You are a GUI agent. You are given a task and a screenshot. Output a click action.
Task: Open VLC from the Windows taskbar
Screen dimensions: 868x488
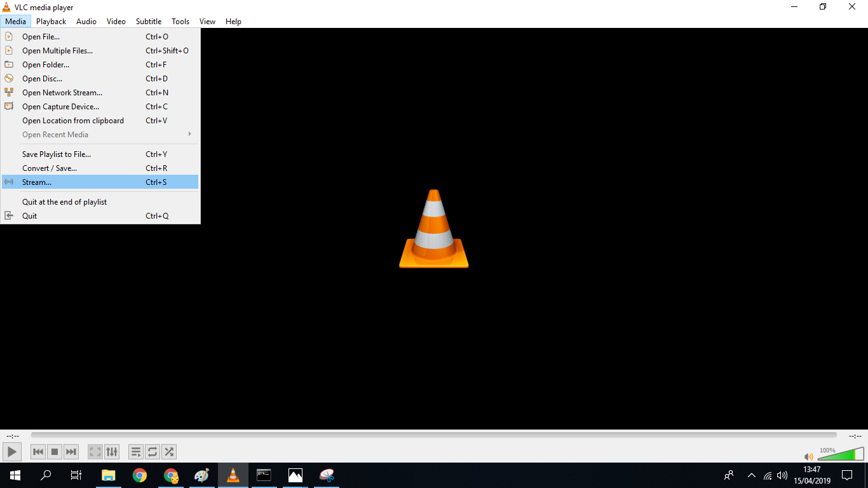(233, 475)
